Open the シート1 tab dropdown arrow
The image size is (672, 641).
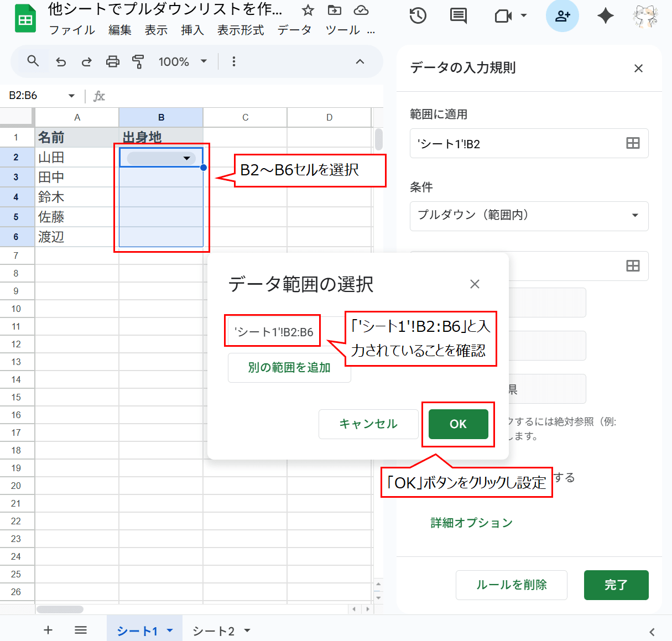point(170,630)
